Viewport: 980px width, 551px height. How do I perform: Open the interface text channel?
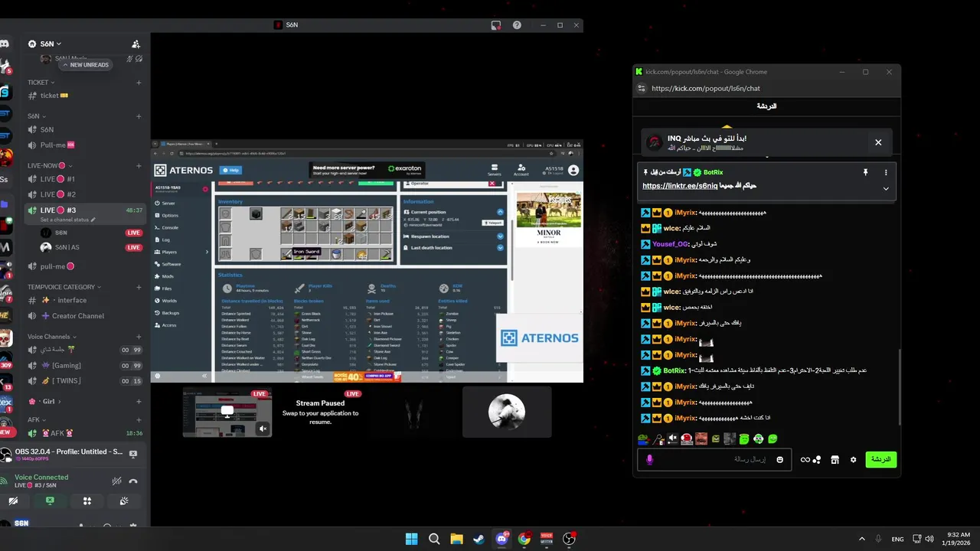coord(85,300)
